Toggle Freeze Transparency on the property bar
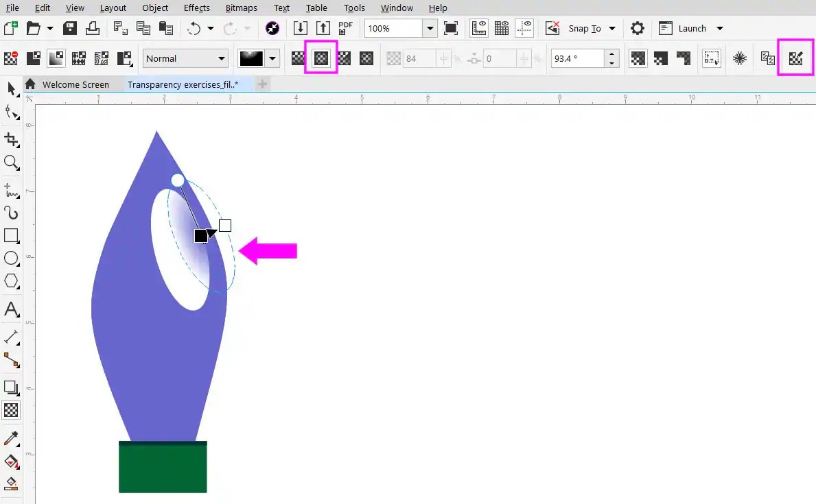 (740, 58)
